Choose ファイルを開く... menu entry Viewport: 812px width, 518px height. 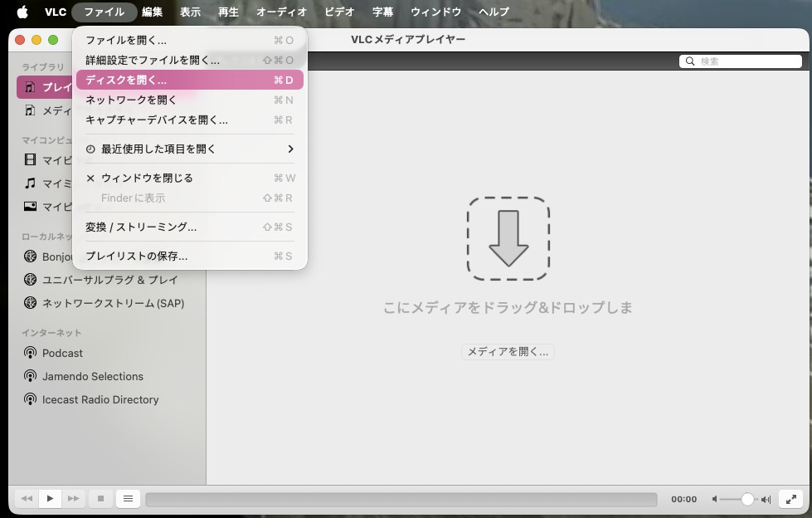(x=190, y=40)
